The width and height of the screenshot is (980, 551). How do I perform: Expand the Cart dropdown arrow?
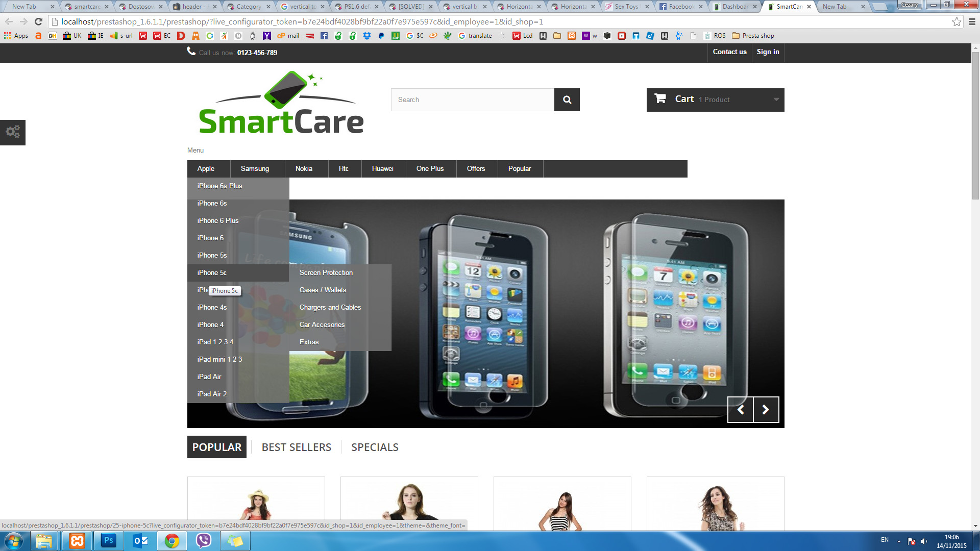(x=776, y=99)
